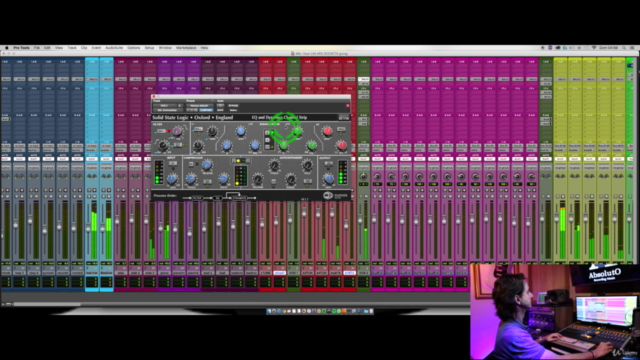Click the Compare button in plugin header
Image resolution: width=640 pixels, height=360 pixels.
pos(207,110)
